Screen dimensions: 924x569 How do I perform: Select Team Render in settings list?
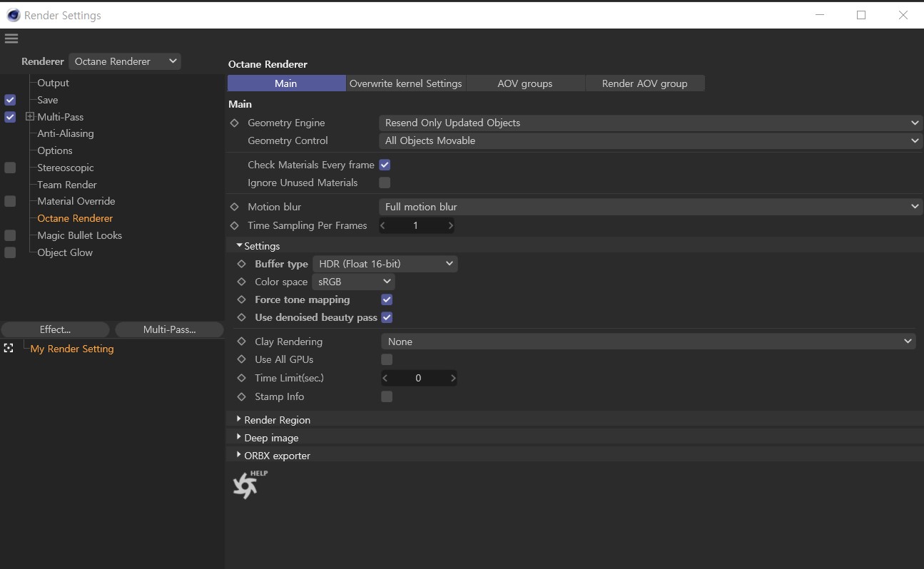(67, 185)
